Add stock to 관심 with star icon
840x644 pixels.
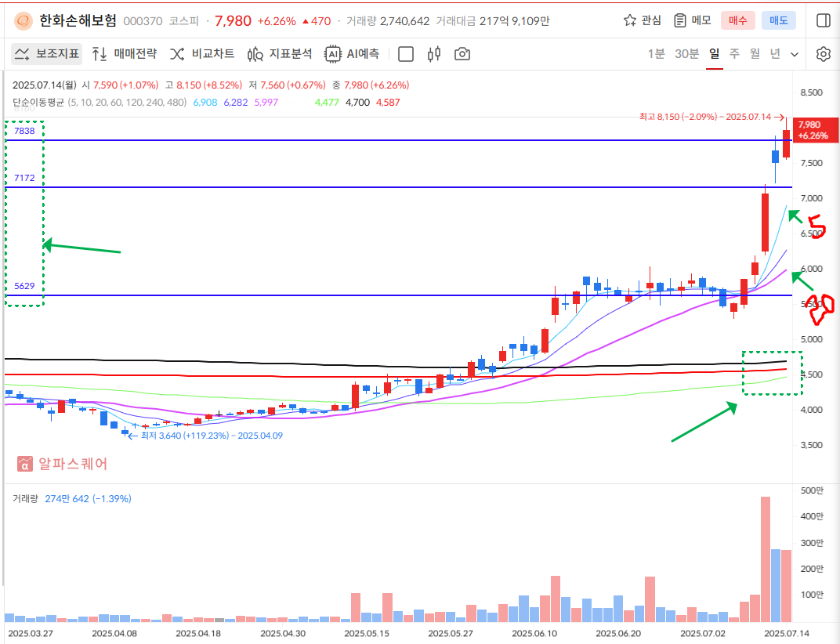pyautogui.click(x=643, y=20)
